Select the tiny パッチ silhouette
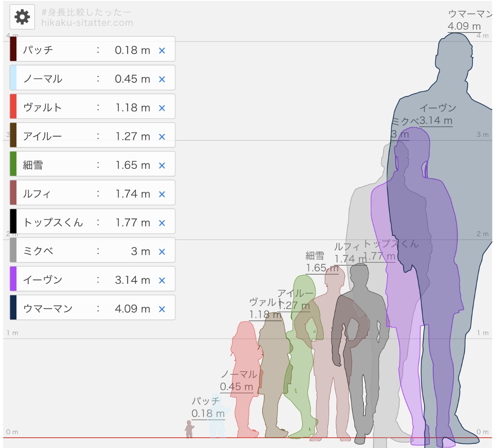Viewport: 498px width, 448px height. [x=189, y=429]
